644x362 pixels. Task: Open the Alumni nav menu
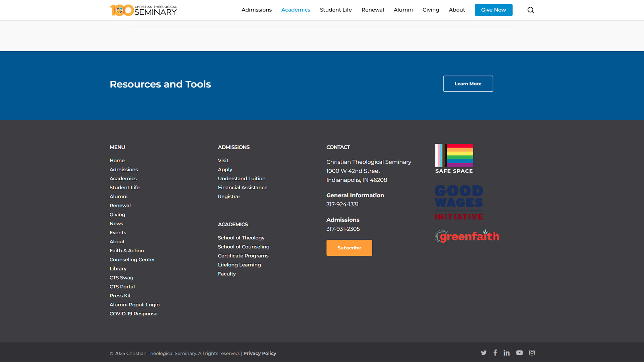coord(403,10)
